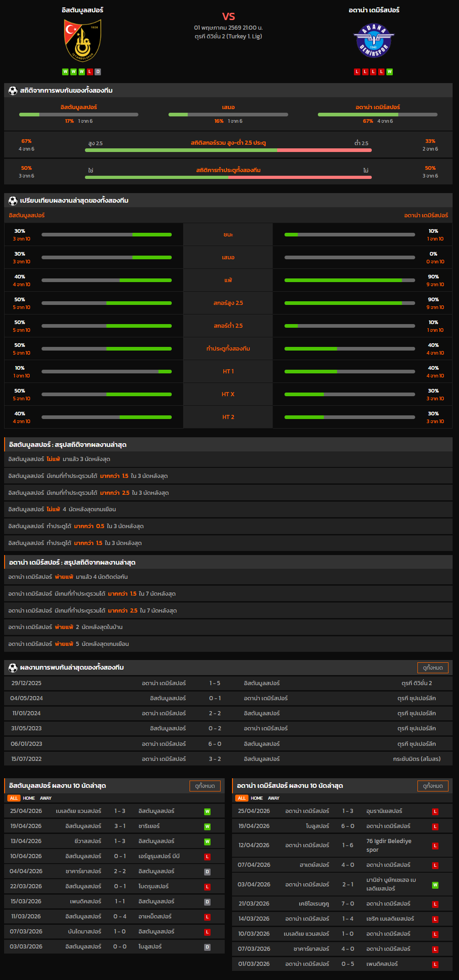Image resolution: width=459 pixels, height=980 pixels.
Task: Select AWAY tab in Adana Demirspor last 10 matches
Action: (274, 798)
